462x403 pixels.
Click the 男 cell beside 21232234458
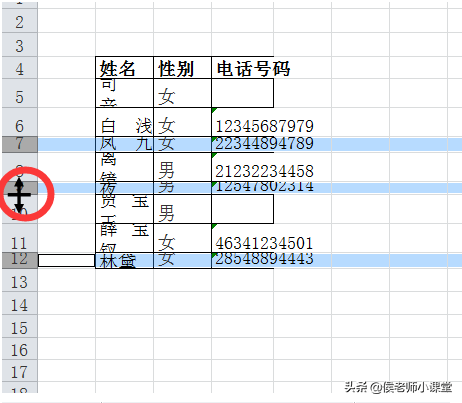point(182,167)
